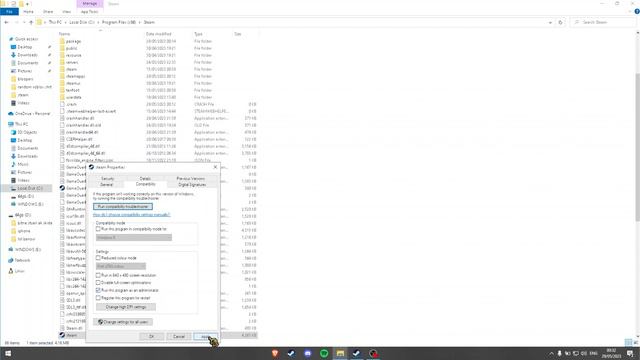Click the file list vertical scrollbar
Screen dimensions: 640x360
coord(638,147)
